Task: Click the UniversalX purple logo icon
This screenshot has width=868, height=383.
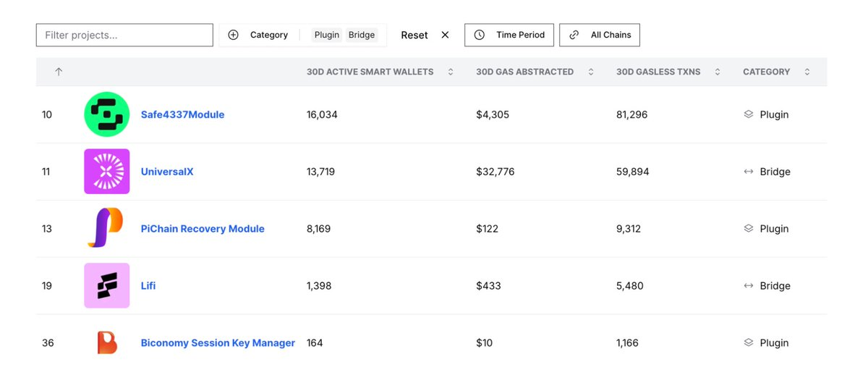Action: click(106, 172)
